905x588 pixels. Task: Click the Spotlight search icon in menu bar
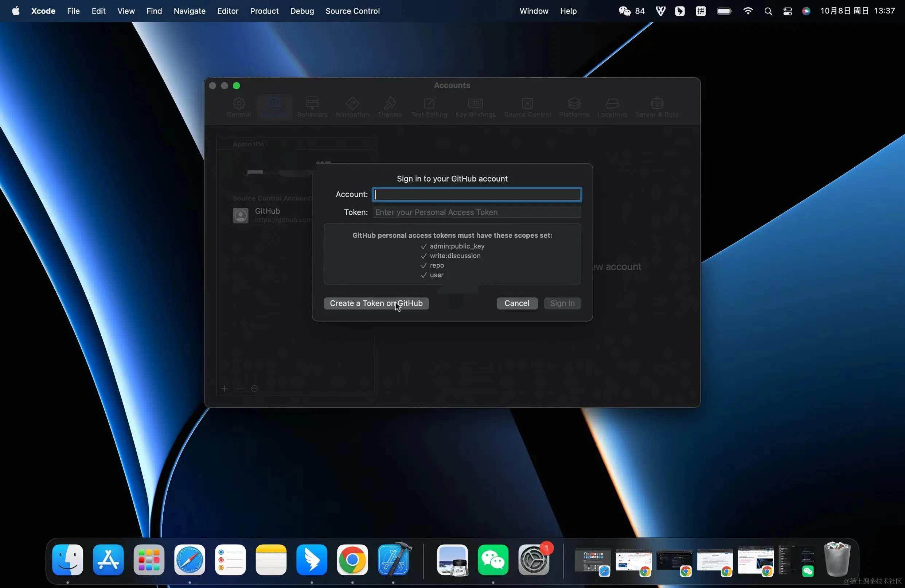pos(768,11)
